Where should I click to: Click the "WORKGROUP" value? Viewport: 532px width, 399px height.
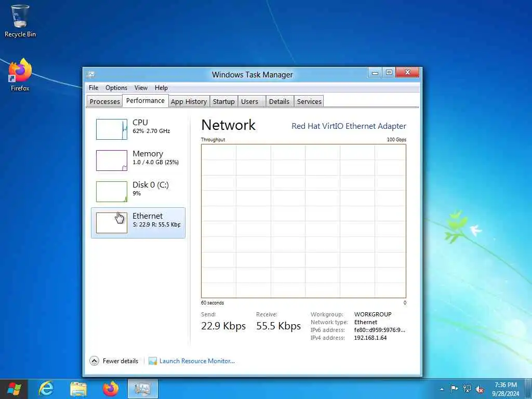[373, 314]
